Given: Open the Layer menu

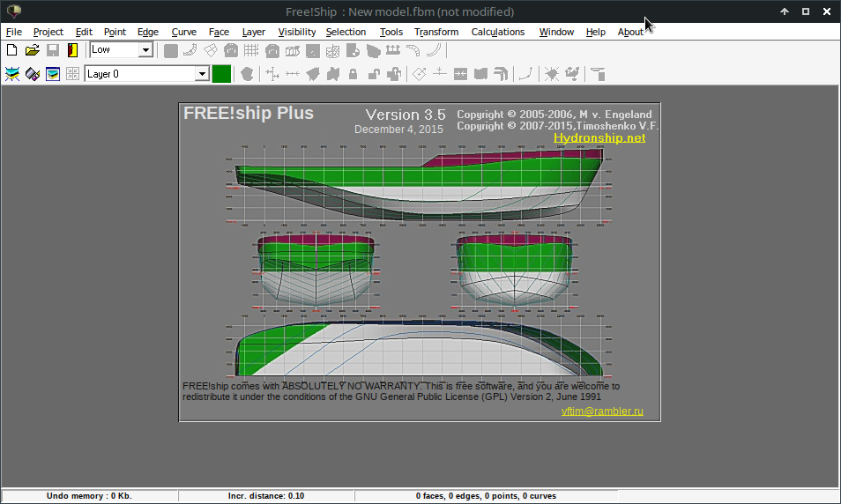Looking at the screenshot, I should 254,32.
